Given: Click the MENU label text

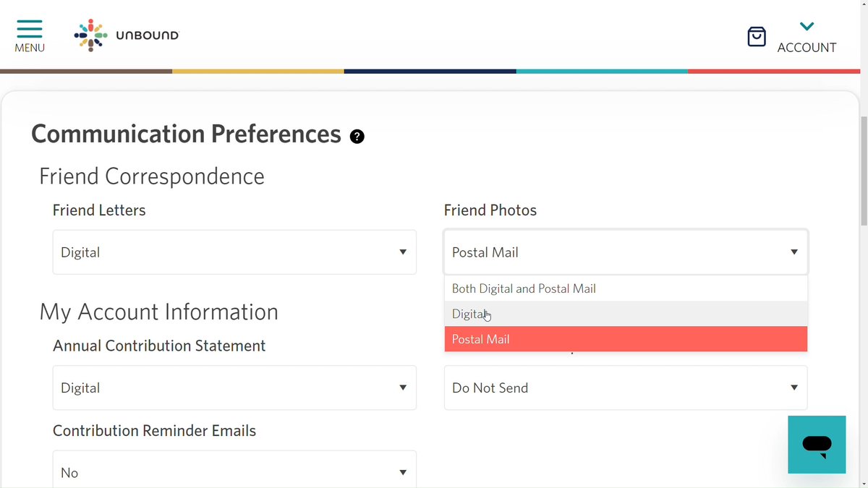Looking at the screenshot, I should (30, 48).
